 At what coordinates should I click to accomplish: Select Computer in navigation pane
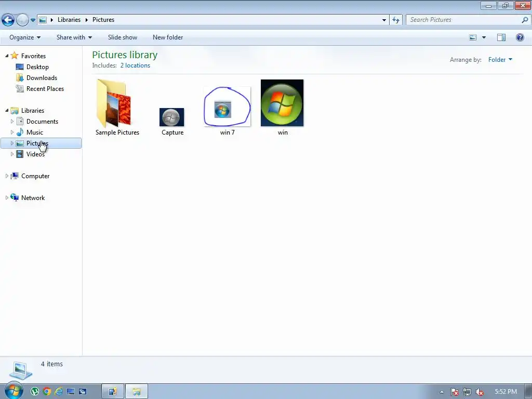pyautogui.click(x=35, y=176)
